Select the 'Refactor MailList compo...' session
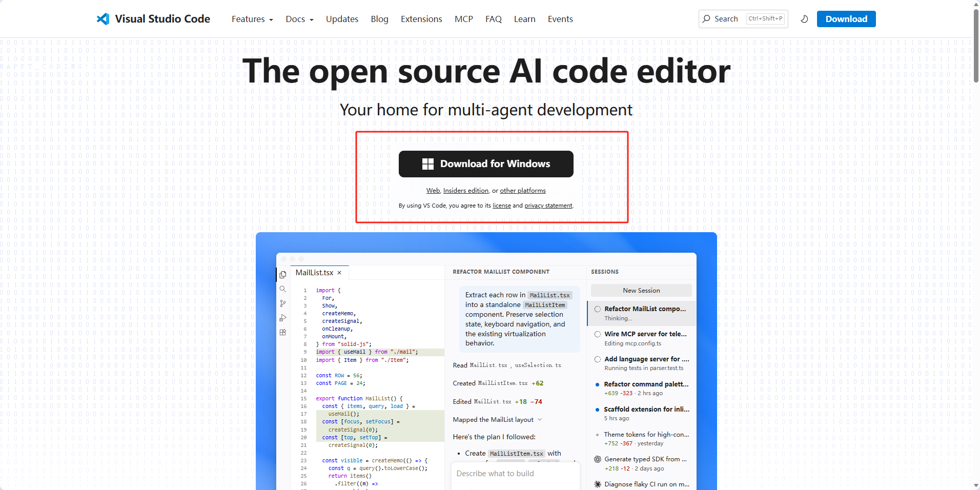 click(x=642, y=313)
